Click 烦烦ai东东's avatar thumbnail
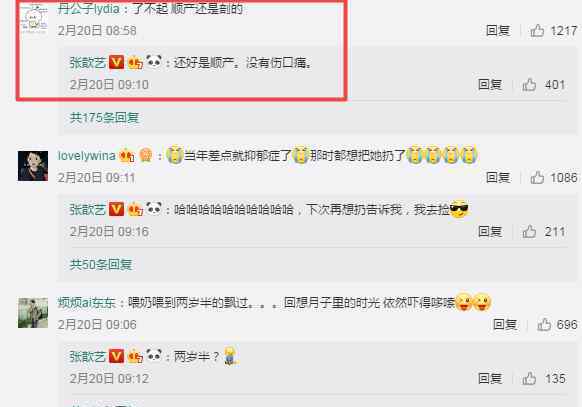 tap(33, 313)
